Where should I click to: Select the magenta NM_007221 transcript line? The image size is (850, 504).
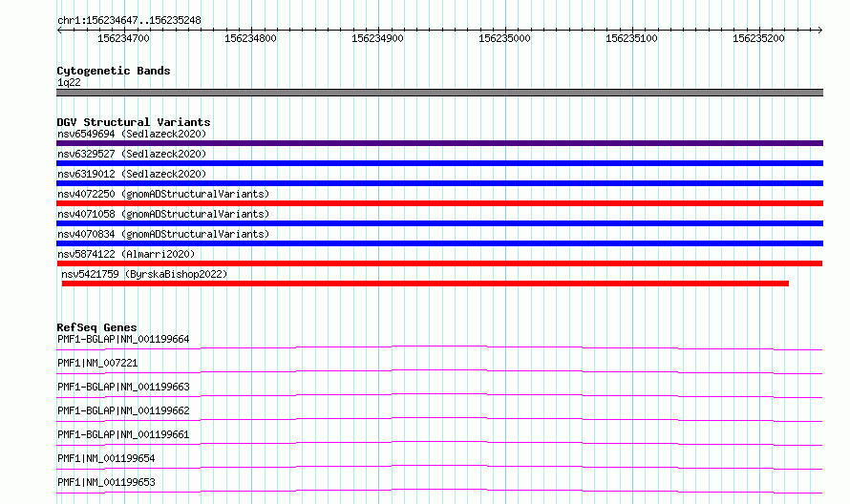click(439, 371)
